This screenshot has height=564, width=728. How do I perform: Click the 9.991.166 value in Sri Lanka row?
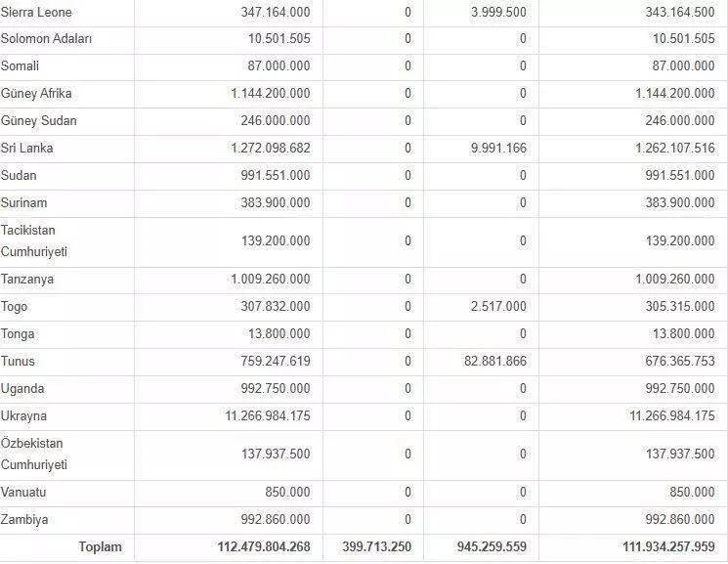(x=497, y=149)
